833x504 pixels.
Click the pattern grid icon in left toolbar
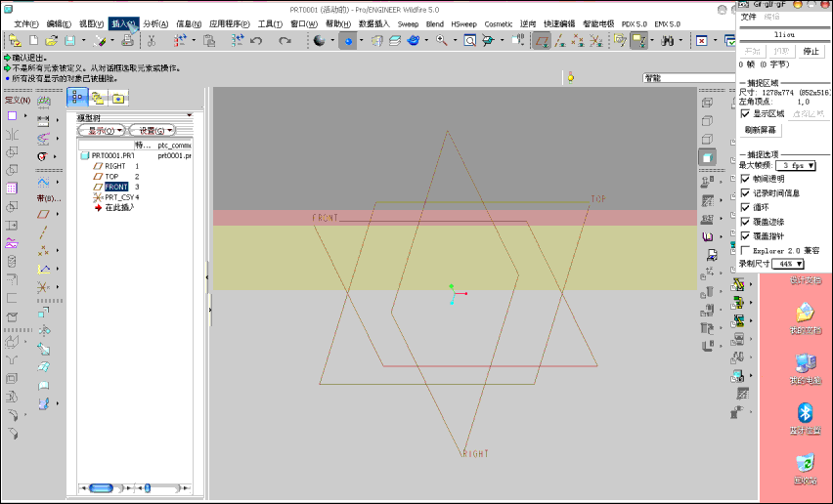(x=12, y=188)
